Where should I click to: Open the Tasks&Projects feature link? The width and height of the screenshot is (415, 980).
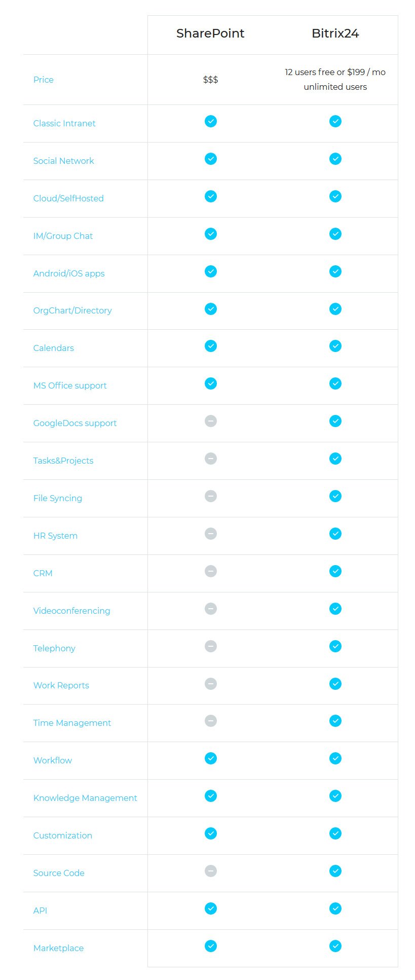tap(63, 461)
